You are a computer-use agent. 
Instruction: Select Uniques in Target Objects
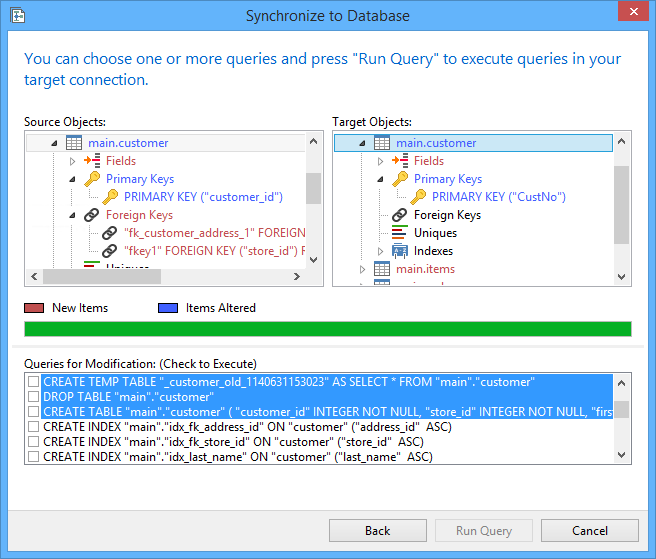point(436,233)
